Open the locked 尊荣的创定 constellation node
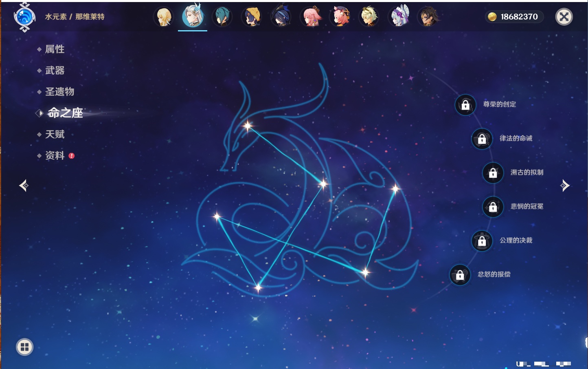The height and width of the screenshot is (369, 588). [x=465, y=105]
